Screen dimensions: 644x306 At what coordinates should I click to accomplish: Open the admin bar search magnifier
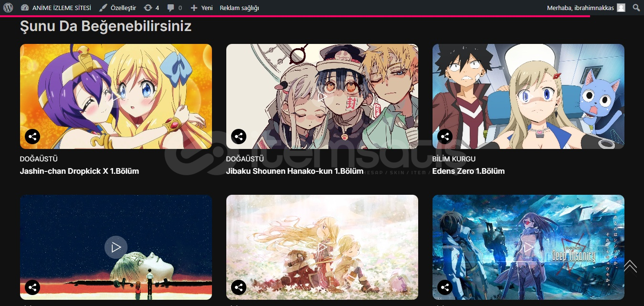[636, 8]
